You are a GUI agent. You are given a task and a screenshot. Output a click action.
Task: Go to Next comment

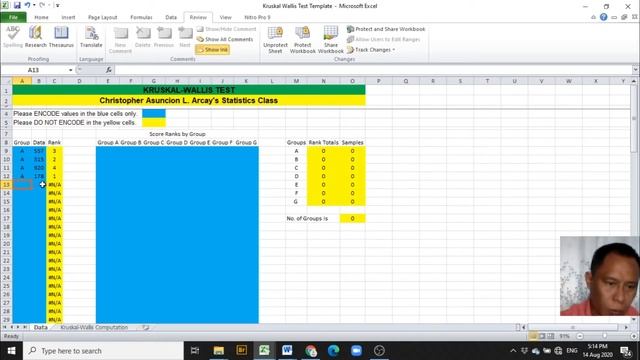185,37
